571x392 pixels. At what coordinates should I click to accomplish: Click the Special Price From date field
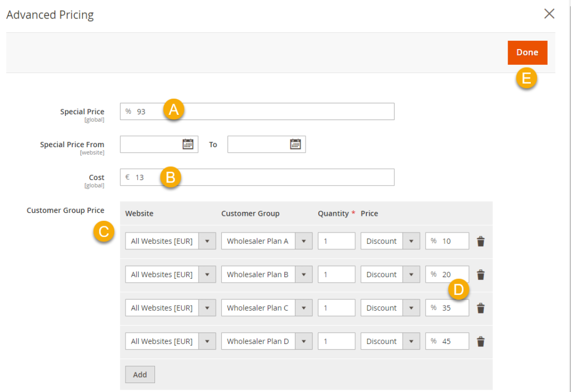tap(151, 144)
